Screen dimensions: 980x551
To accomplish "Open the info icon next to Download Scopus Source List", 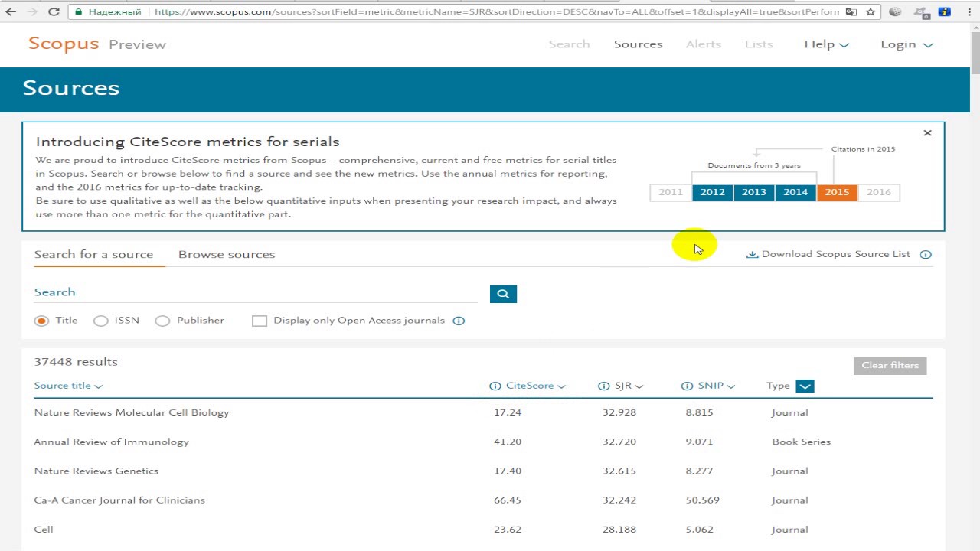I will pyautogui.click(x=926, y=254).
